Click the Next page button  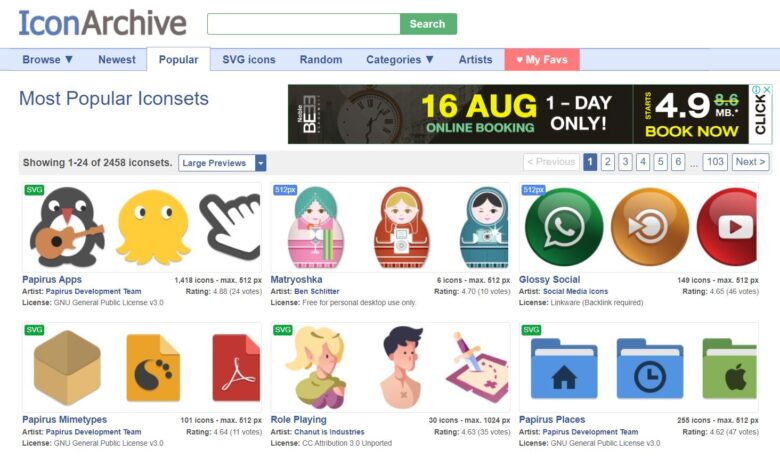tap(750, 162)
